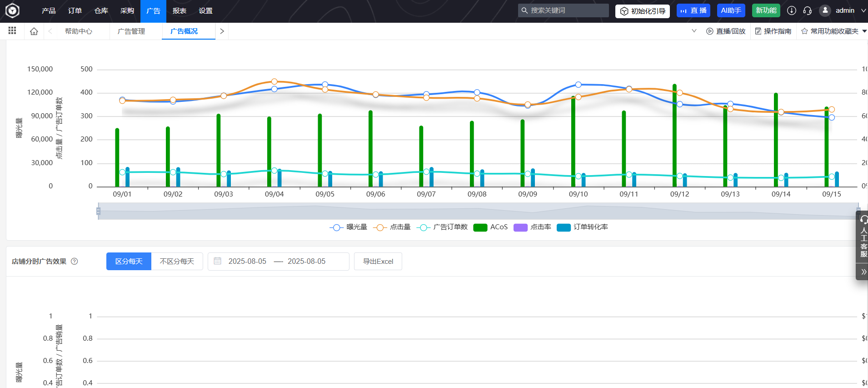Open the 人工客服 side widget

[863, 237]
